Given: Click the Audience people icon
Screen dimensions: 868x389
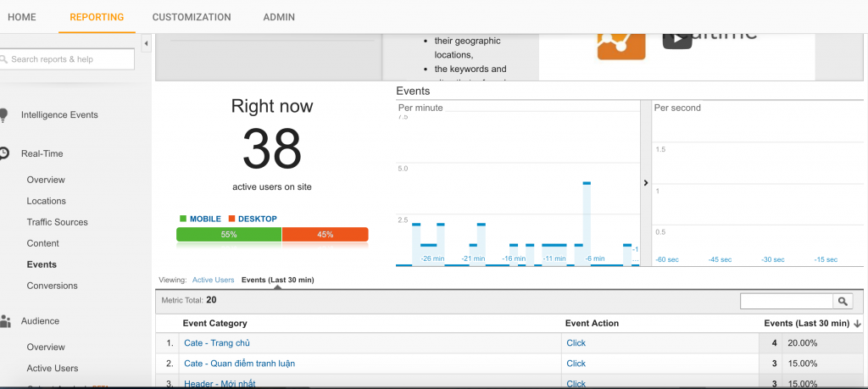Looking at the screenshot, I should pyautogui.click(x=4, y=321).
